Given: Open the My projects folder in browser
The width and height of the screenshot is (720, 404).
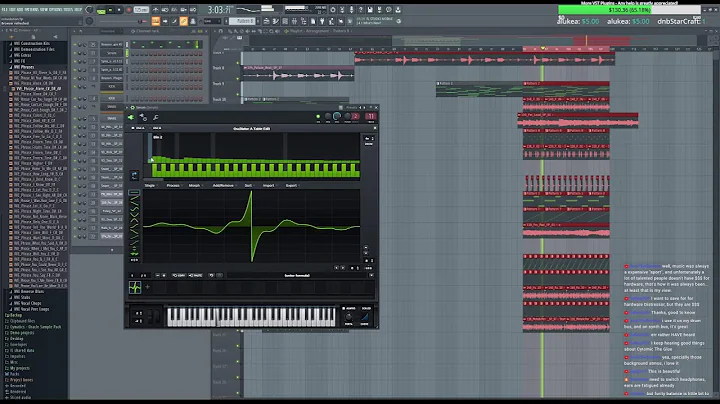Looking at the screenshot, I should coord(18,368).
